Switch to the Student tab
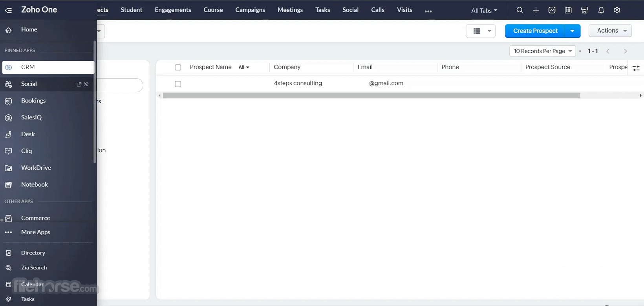 coord(132,10)
